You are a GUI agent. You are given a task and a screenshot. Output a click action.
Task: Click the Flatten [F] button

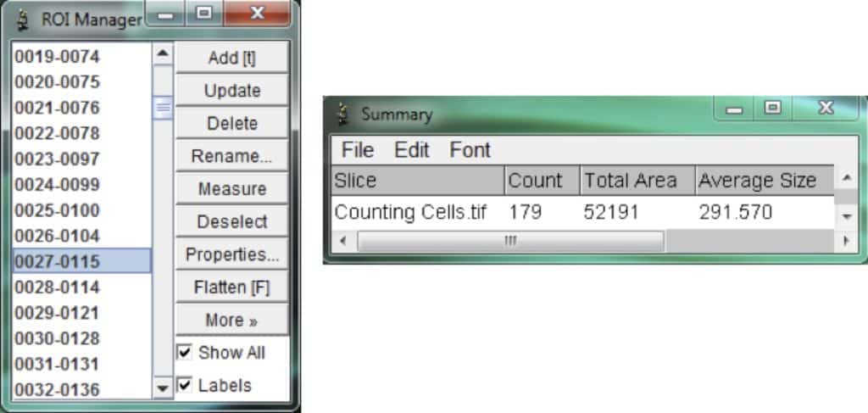tap(232, 287)
